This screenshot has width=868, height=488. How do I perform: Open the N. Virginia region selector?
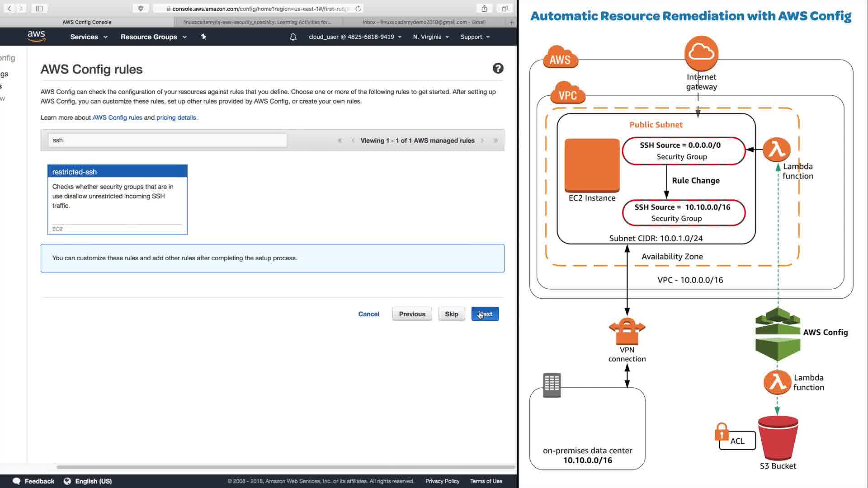pyautogui.click(x=430, y=37)
